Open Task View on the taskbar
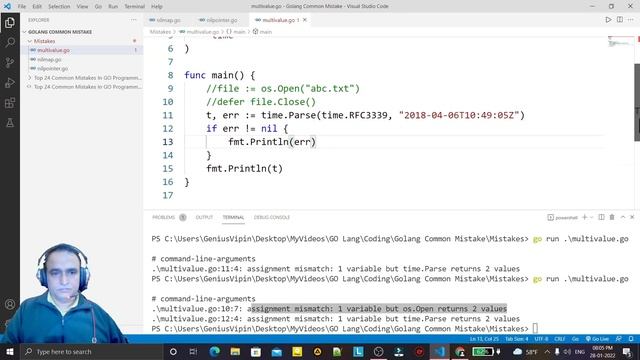 (193, 351)
